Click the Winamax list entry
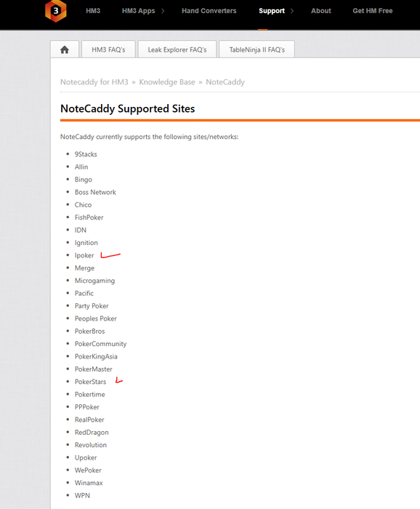Image resolution: width=420 pixels, height=509 pixels. tap(89, 483)
